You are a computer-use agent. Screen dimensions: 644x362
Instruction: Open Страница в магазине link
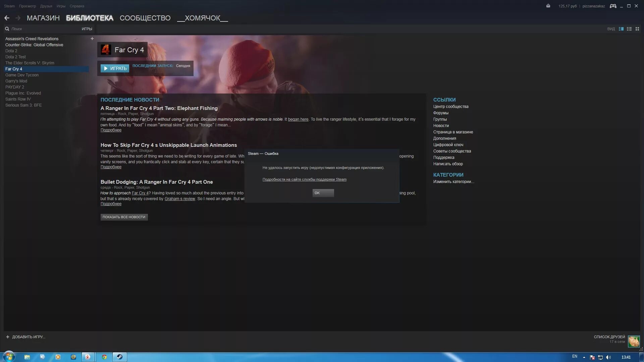point(453,132)
